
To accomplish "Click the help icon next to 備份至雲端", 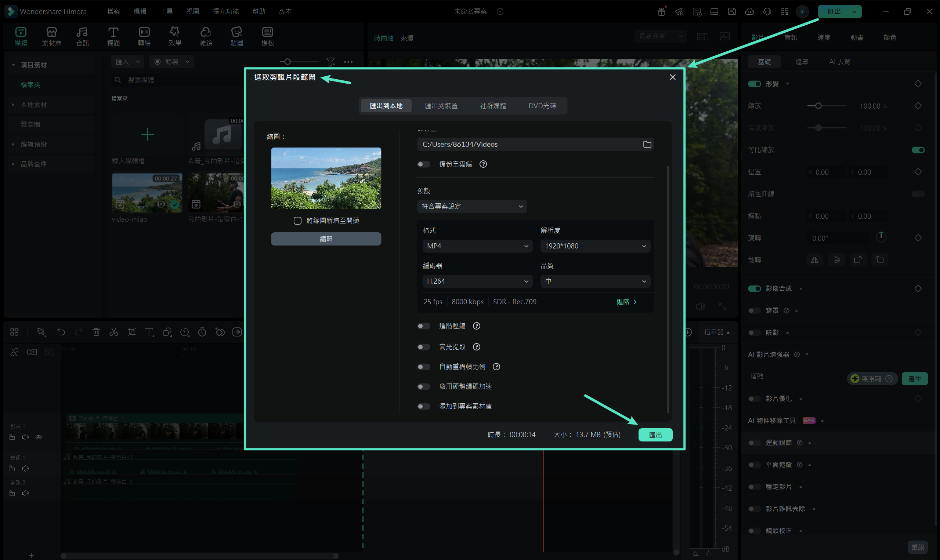I will [x=483, y=164].
